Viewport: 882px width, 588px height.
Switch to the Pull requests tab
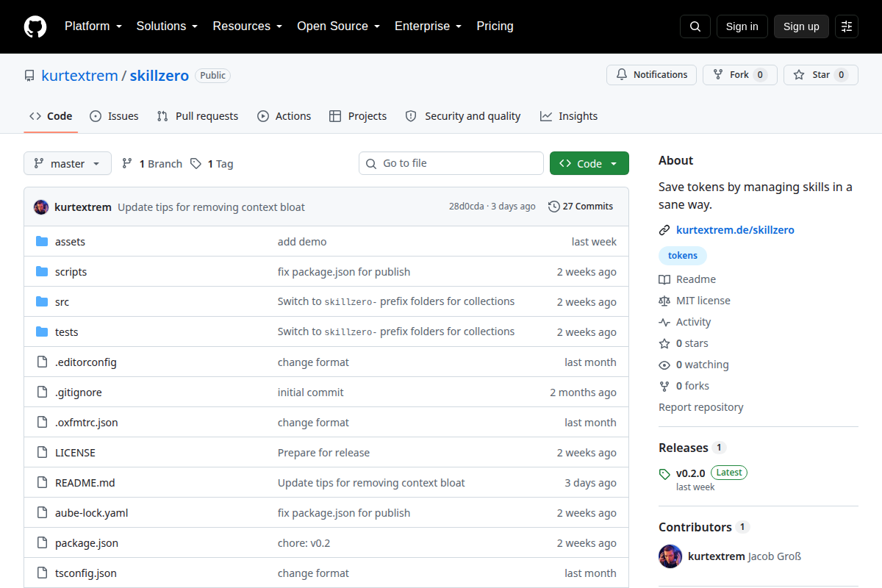point(198,116)
